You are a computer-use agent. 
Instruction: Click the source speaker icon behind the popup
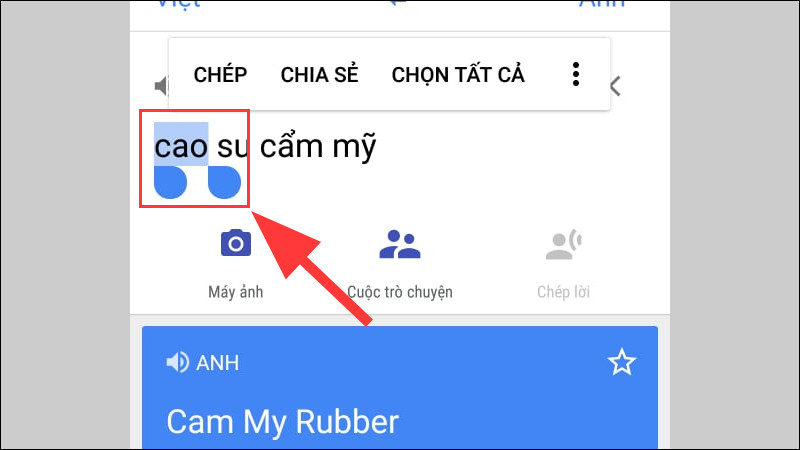(x=161, y=86)
